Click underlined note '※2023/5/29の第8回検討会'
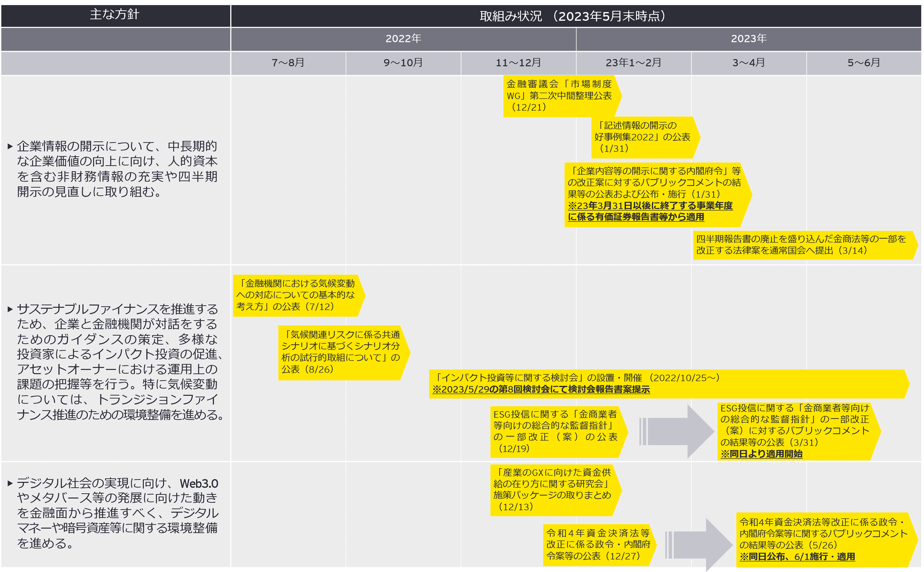This screenshot has width=924, height=572. pyautogui.click(x=541, y=389)
